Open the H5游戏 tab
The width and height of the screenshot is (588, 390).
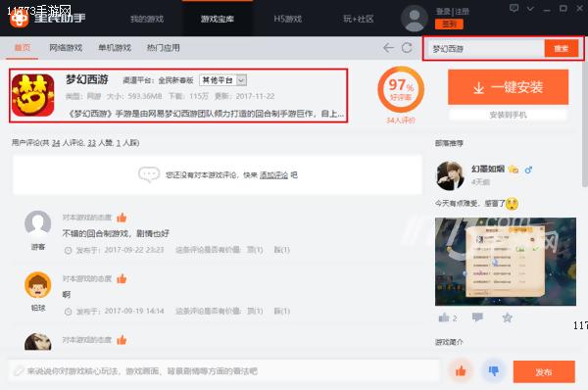click(x=287, y=19)
